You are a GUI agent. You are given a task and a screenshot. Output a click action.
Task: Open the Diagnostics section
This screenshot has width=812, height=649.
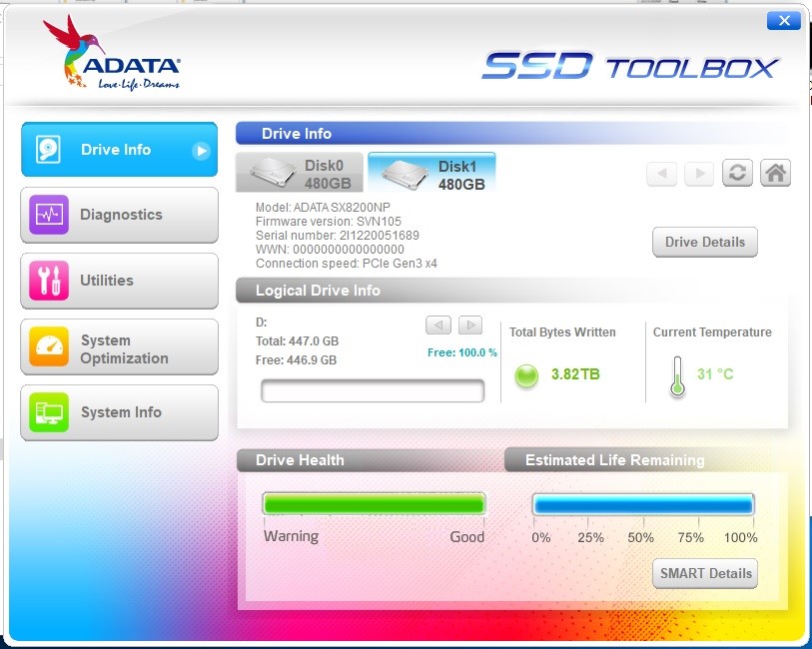point(119,215)
